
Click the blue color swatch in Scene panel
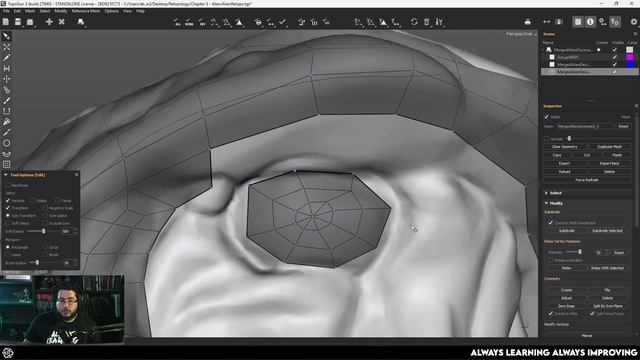[630, 64]
